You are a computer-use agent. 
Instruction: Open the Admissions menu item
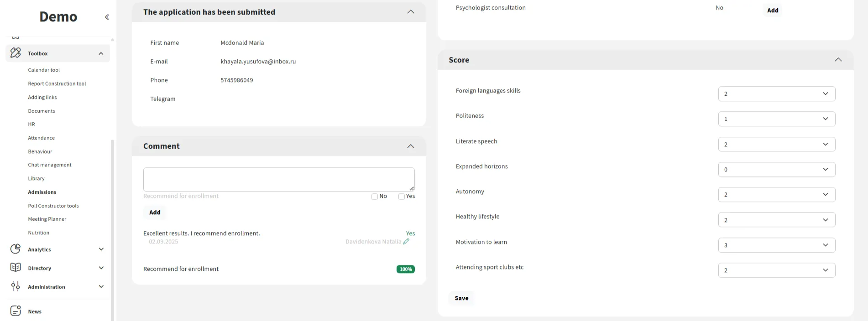(42, 192)
